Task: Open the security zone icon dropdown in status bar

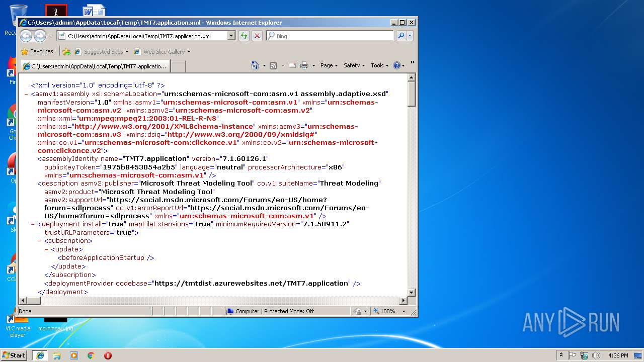Action: 360,311
